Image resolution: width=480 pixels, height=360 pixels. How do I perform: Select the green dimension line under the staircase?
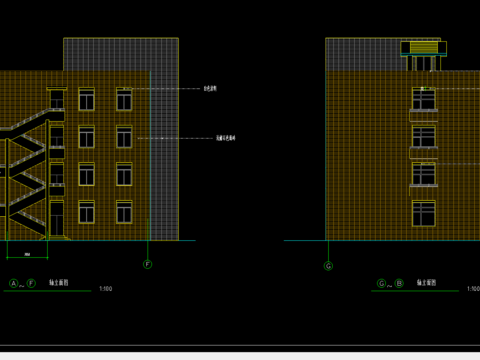pyautogui.click(x=27, y=257)
